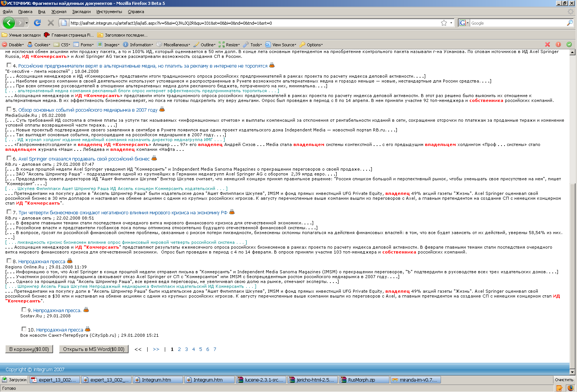Click the search magnifier in the Google box
Screen dimensions: 577x392
(x=570, y=23)
